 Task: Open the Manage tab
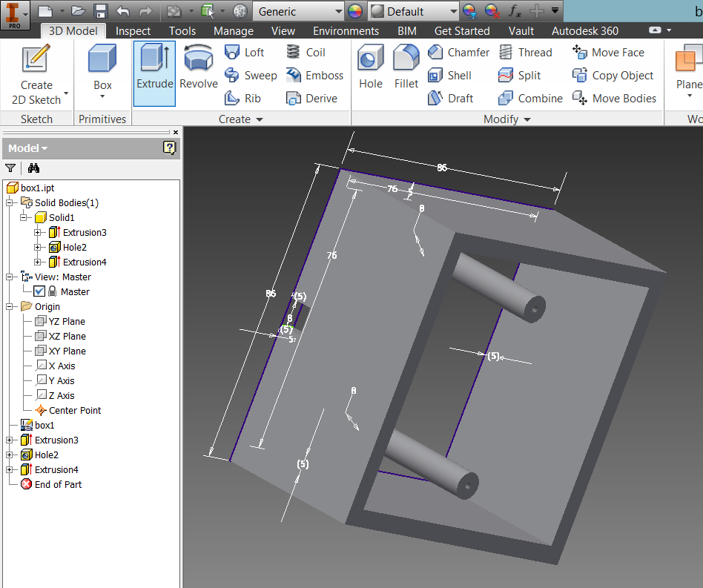(233, 31)
